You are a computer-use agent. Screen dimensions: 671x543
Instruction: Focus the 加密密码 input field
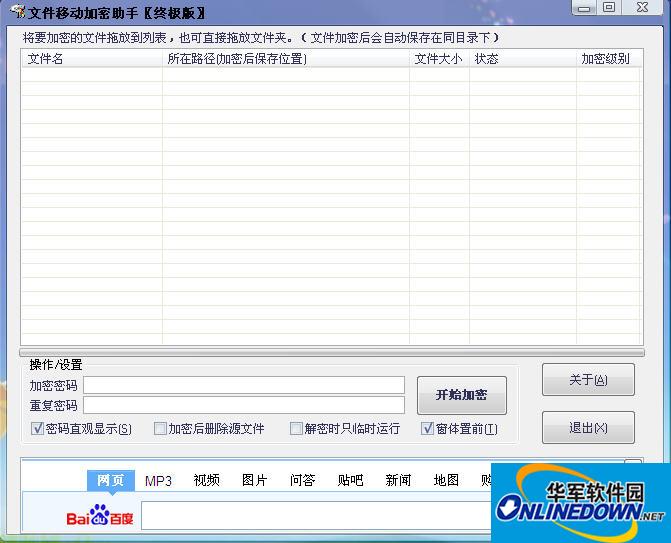(244, 385)
